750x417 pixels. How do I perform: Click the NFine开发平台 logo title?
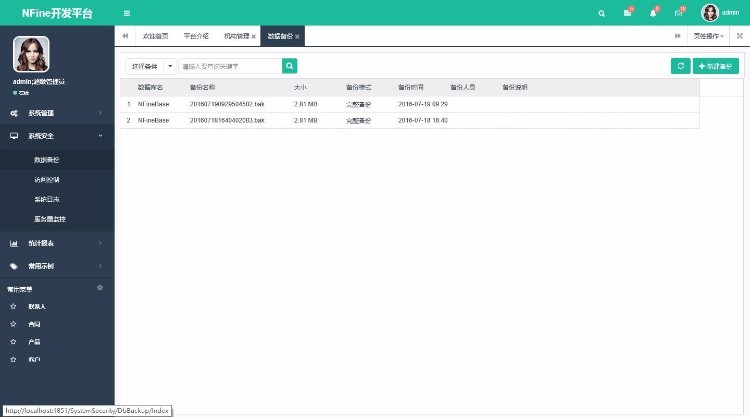click(57, 13)
